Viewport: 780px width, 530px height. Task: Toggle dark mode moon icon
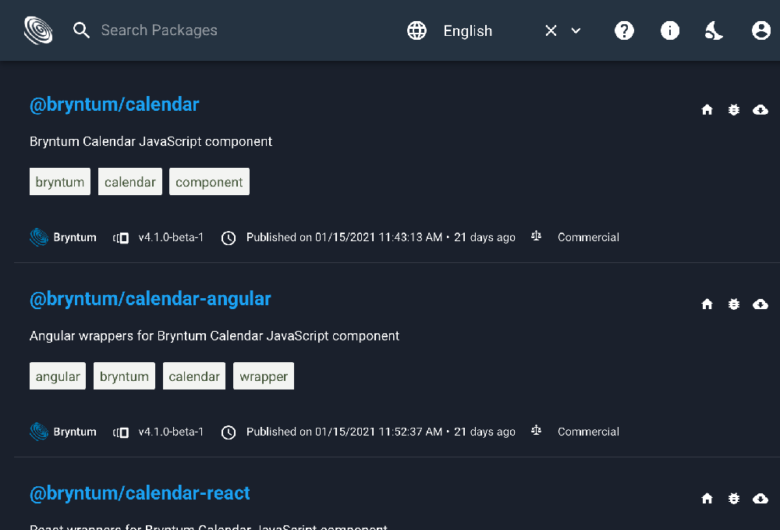click(x=714, y=31)
